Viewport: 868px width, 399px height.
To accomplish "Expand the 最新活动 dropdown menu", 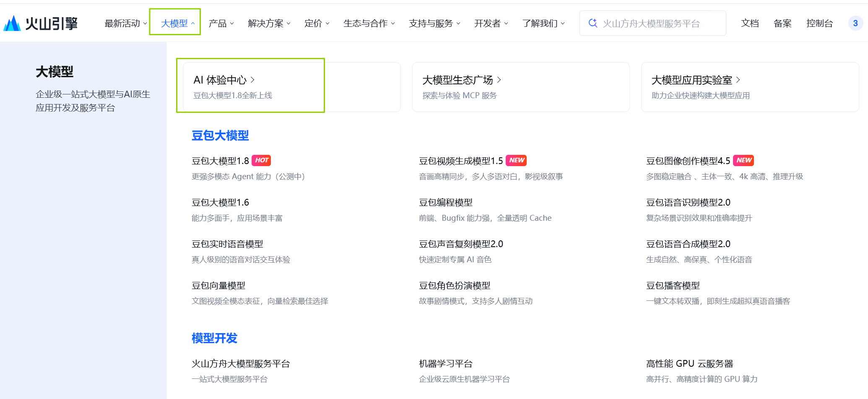I will click(125, 23).
